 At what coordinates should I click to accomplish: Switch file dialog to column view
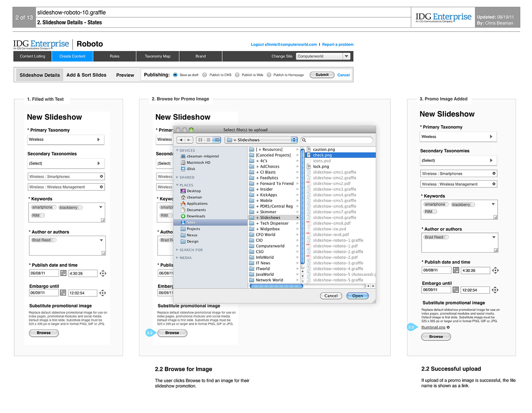tap(217, 140)
